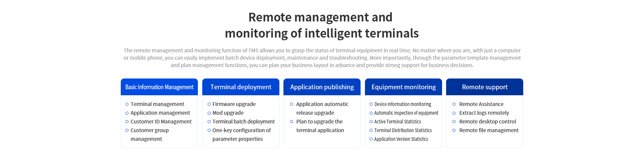Click 'Firmware upgrade' list item
644x162 pixels.
(x=234, y=104)
